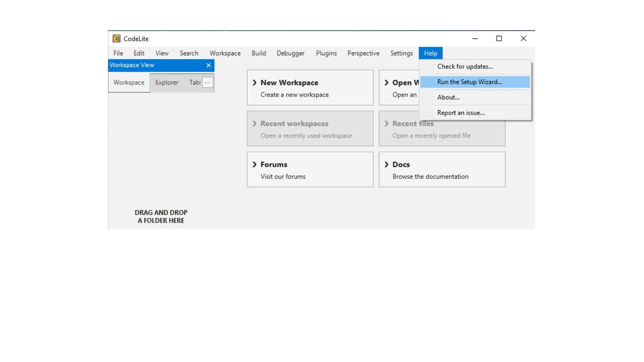Select Report an issue...
Image resolution: width=644 pixels, height=362 pixels.
(475, 113)
